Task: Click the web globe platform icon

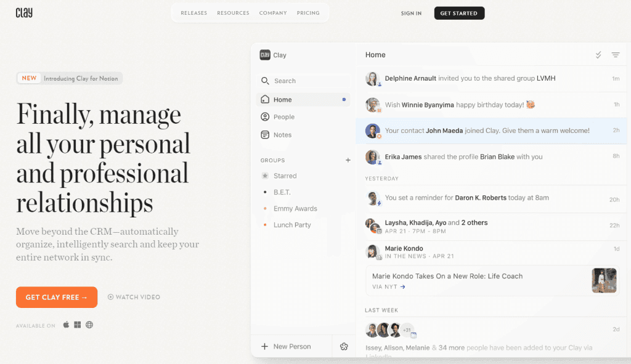Action: (x=89, y=325)
